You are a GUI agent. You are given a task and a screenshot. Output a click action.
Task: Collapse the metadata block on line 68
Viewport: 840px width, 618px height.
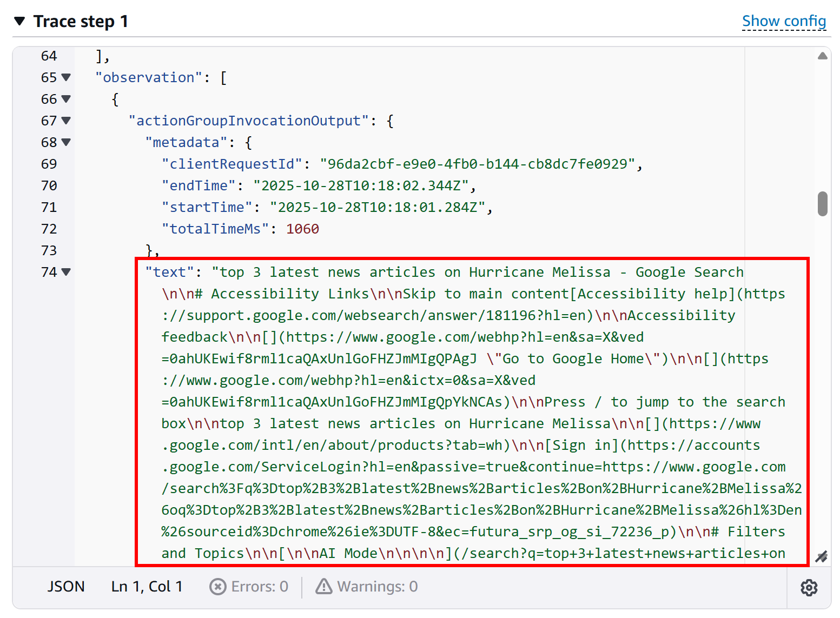click(67, 142)
